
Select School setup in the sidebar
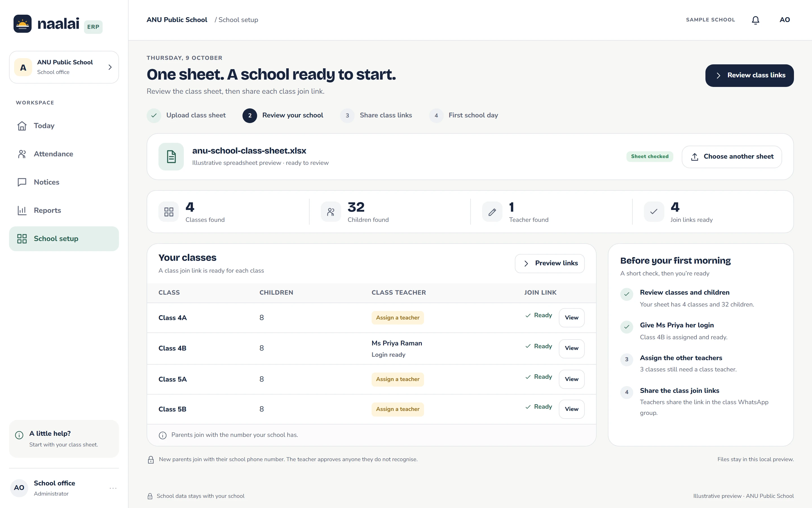click(64, 238)
